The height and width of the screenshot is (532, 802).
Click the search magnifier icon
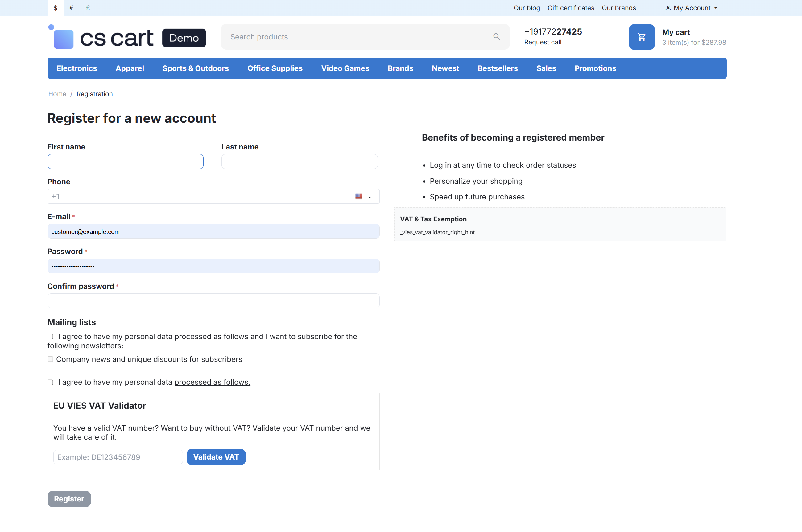[x=496, y=37]
